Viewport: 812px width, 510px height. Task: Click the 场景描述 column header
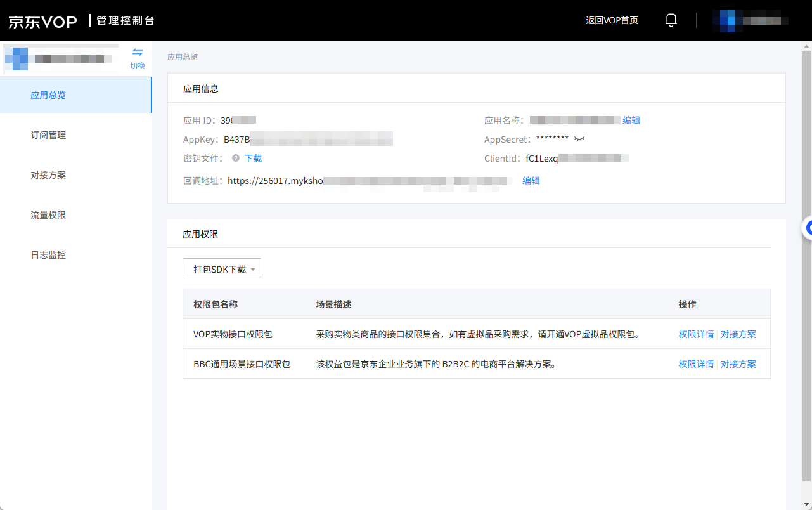[333, 304]
